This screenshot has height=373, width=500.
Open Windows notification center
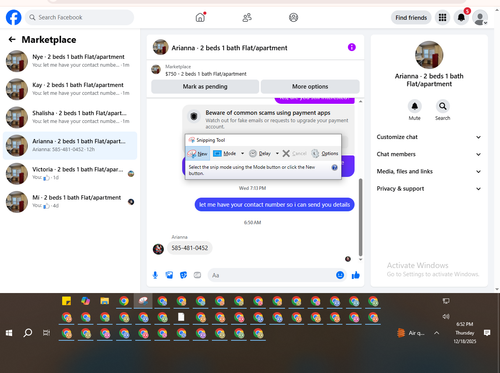(487, 333)
